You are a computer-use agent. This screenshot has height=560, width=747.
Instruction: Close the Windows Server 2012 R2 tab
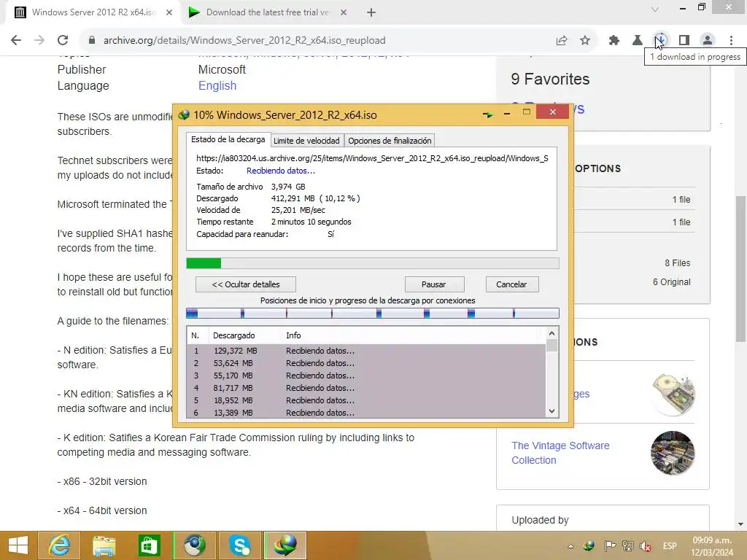(x=169, y=13)
